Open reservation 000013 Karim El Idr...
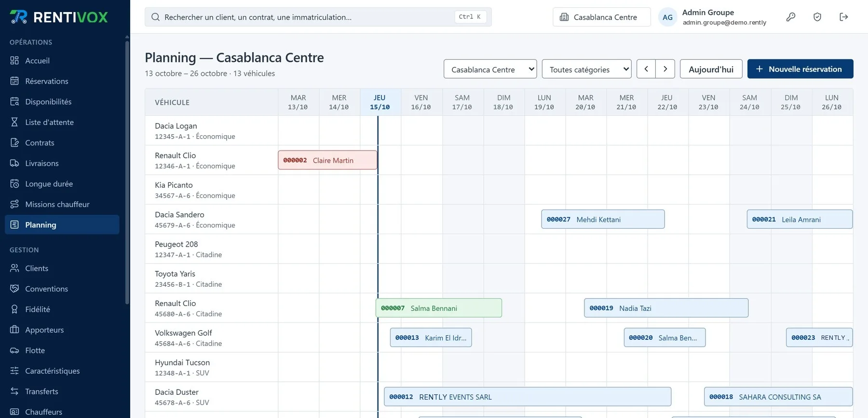This screenshot has width=868, height=418. pos(431,337)
